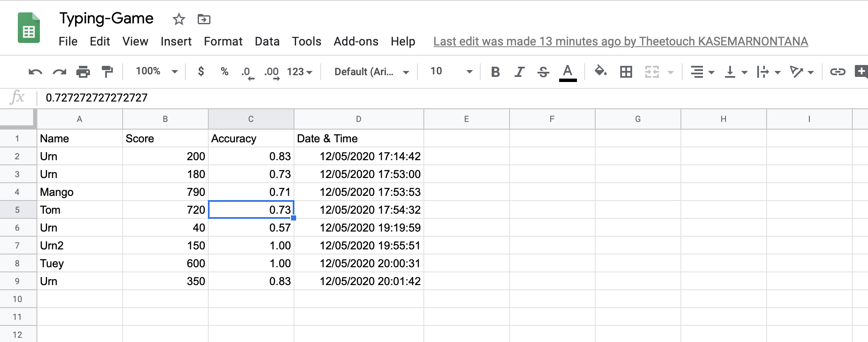Click the Date & Time header cell

(x=359, y=138)
